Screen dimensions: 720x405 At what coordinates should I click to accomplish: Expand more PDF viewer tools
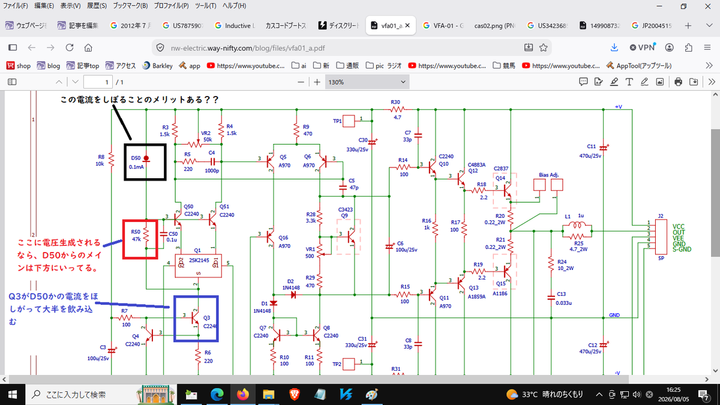711,82
